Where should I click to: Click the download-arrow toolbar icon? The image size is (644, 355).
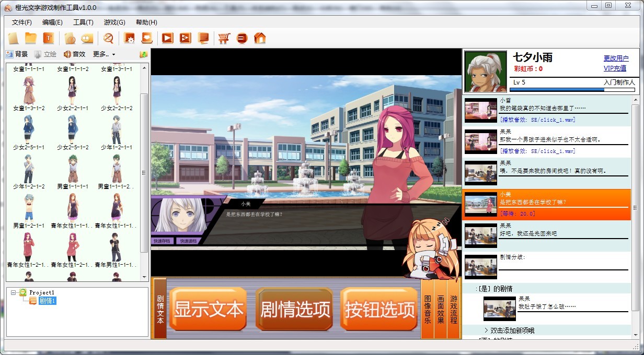(x=147, y=38)
